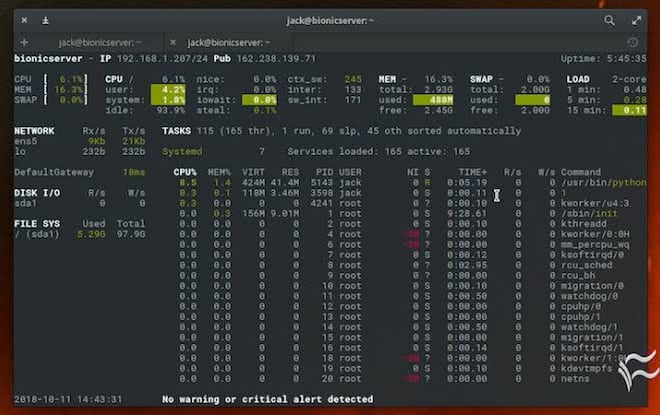Select the netns process command

click(575, 379)
